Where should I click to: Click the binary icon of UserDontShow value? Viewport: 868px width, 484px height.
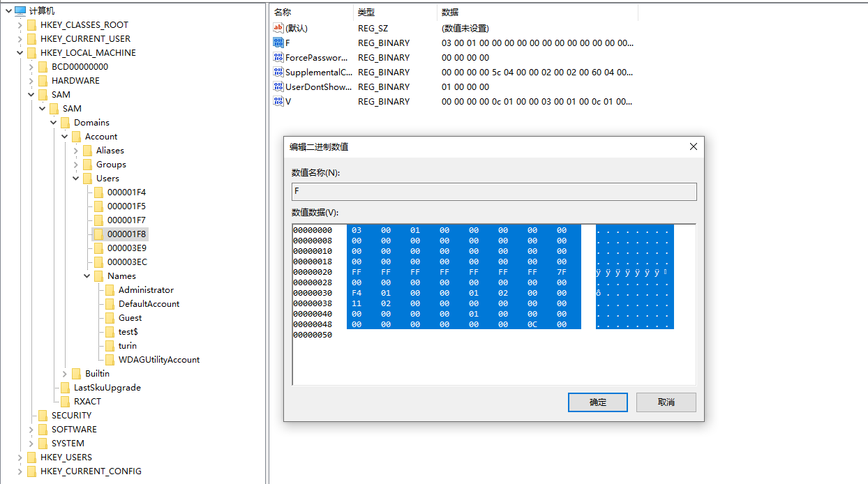point(278,86)
